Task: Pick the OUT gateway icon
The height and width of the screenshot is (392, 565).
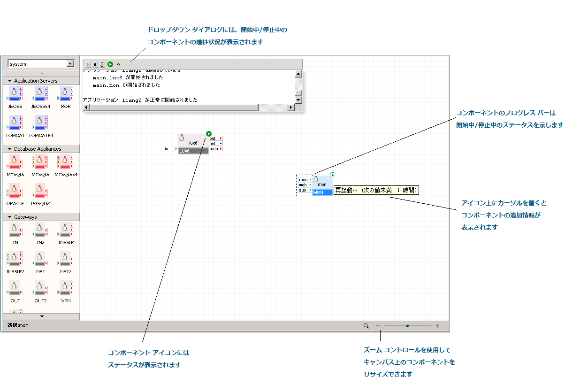Action: [15, 288]
